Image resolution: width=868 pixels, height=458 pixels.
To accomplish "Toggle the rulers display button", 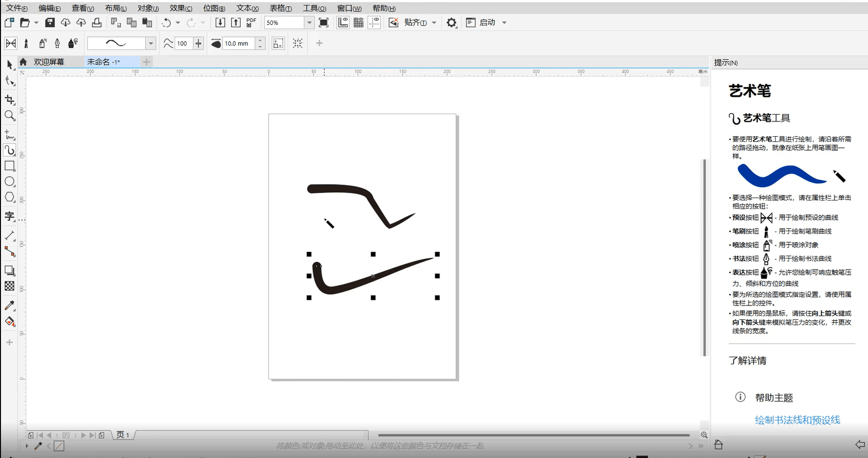I will [343, 23].
